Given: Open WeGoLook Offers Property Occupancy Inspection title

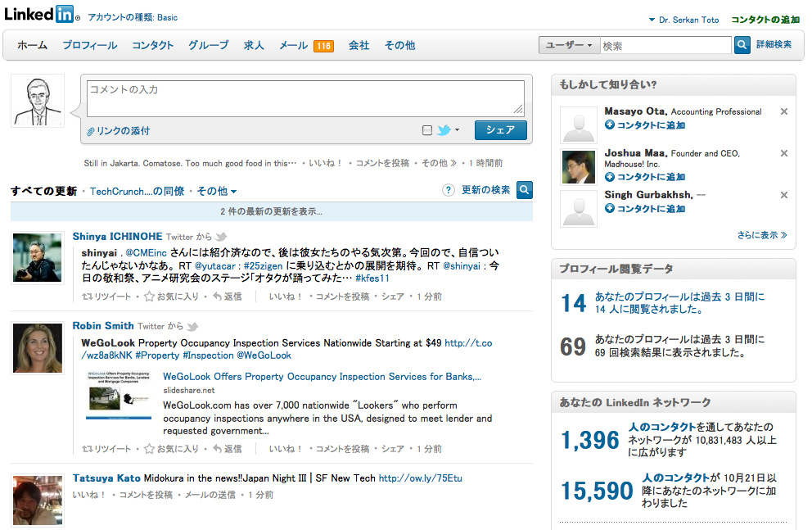Looking at the screenshot, I should pos(323,377).
